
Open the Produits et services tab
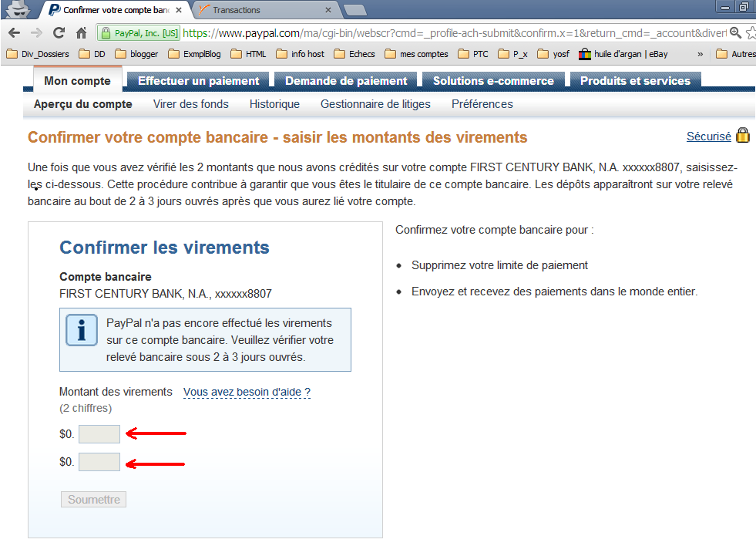[x=636, y=80]
